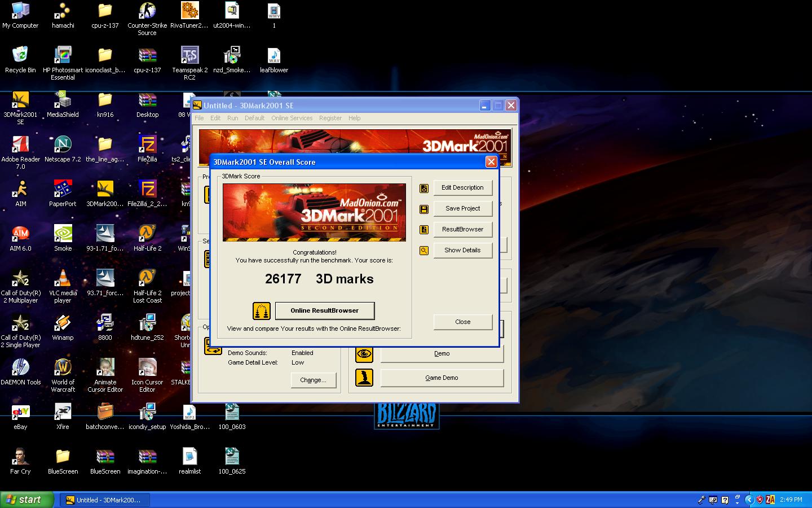The image size is (812, 508).
Task: Select the 3DMark2001 SE desktop shortcut
Action: click(20, 108)
